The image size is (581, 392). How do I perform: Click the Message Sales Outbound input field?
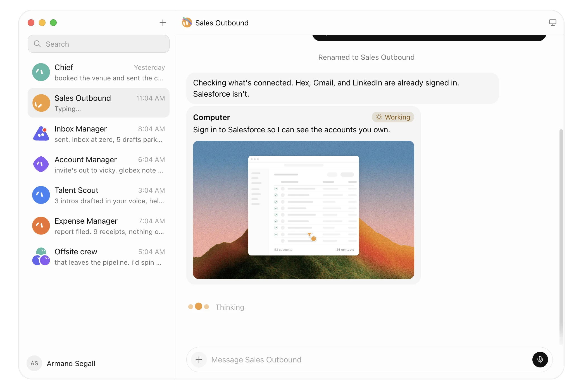[369, 360]
